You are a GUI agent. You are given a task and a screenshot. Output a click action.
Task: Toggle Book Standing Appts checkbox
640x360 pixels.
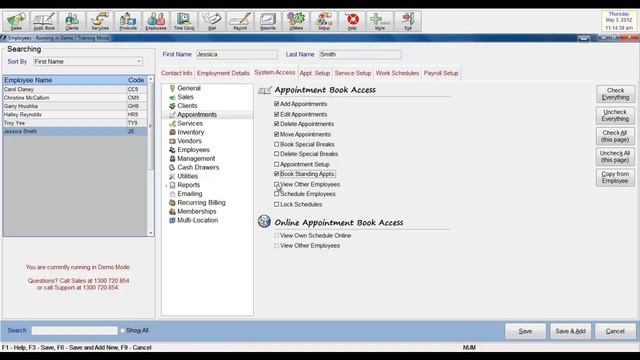277,174
